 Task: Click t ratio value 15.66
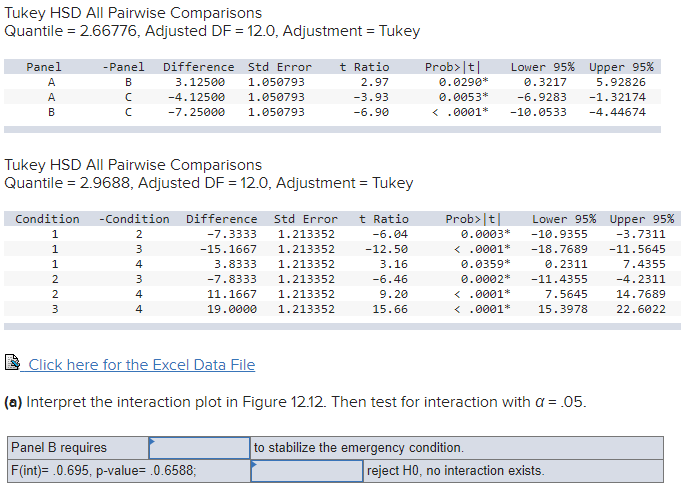point(390,309)
